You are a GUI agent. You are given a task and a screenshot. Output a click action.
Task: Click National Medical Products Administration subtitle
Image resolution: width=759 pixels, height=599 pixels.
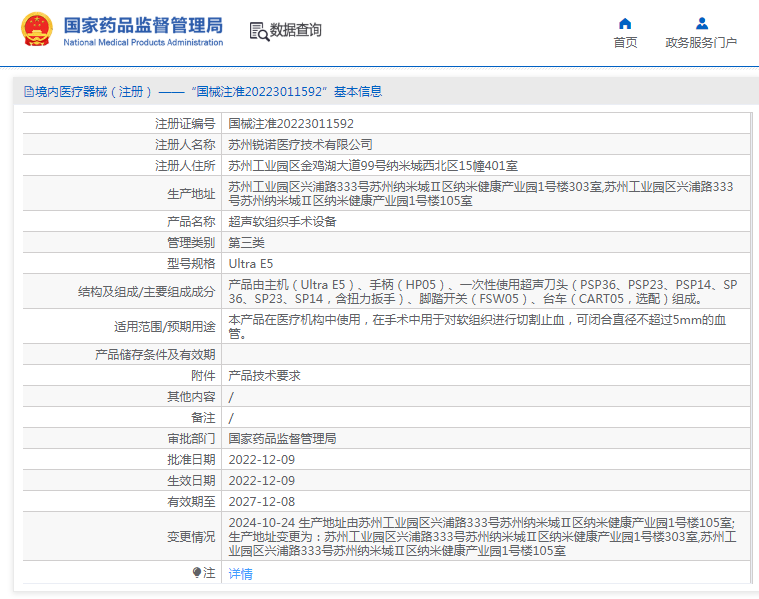[143, 43]
